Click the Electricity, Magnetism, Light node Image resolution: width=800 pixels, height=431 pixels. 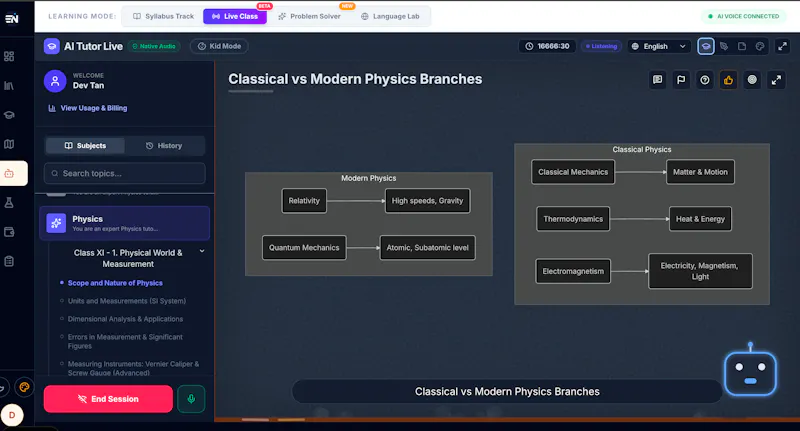pyautogui.click(x=700, y=271)
